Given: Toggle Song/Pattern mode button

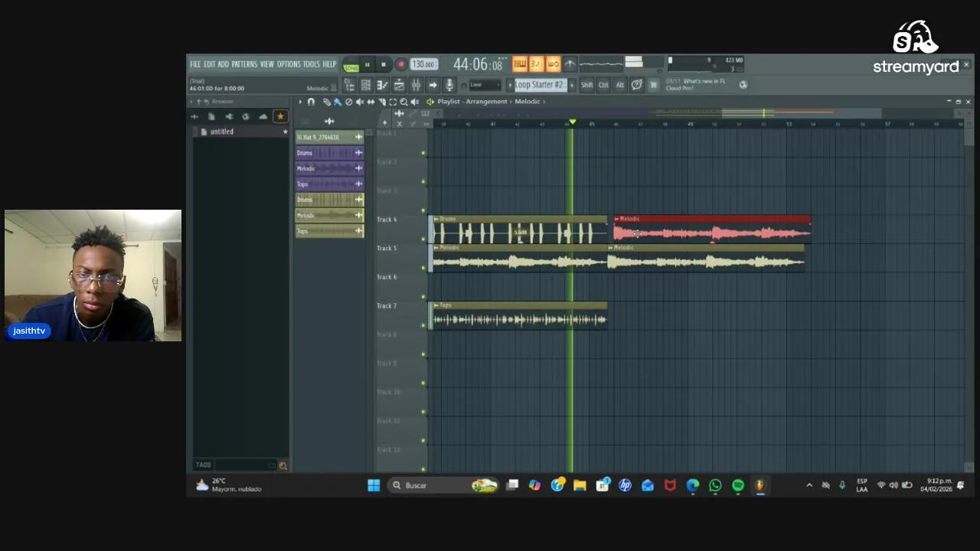Looking at the screenshot, I should tap(351, 65).
